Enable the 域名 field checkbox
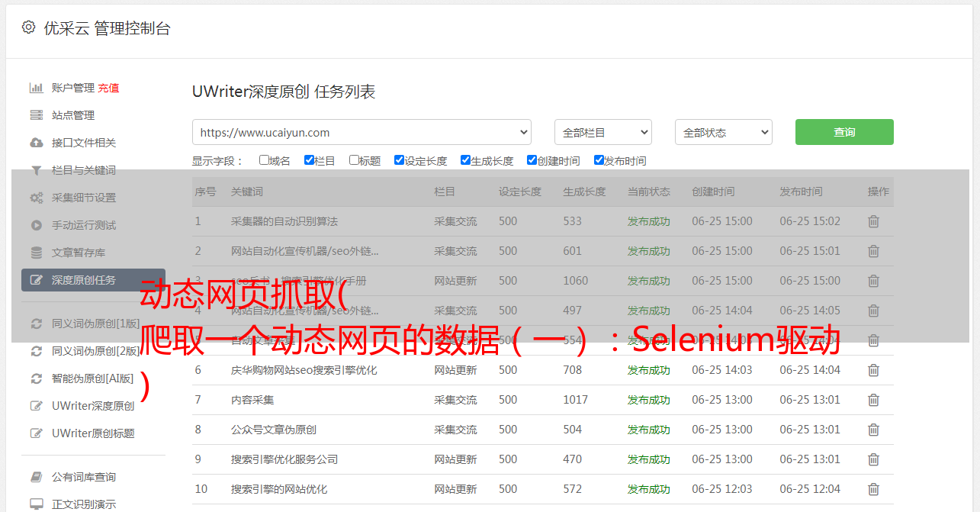980x512 pixels. point(264,160)
